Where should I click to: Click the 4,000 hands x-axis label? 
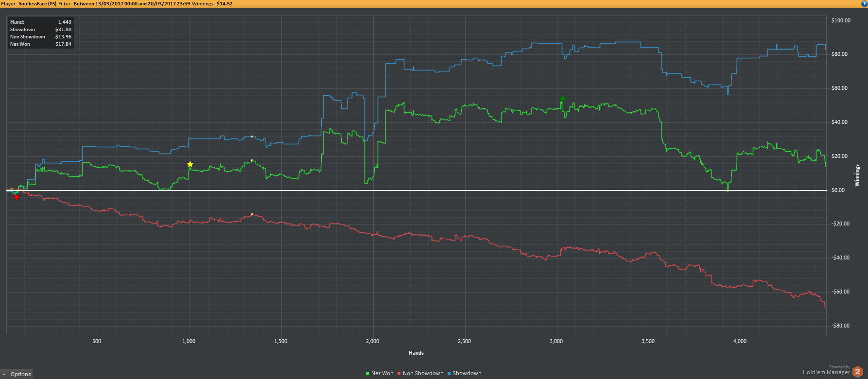click(x=740, y=341)
